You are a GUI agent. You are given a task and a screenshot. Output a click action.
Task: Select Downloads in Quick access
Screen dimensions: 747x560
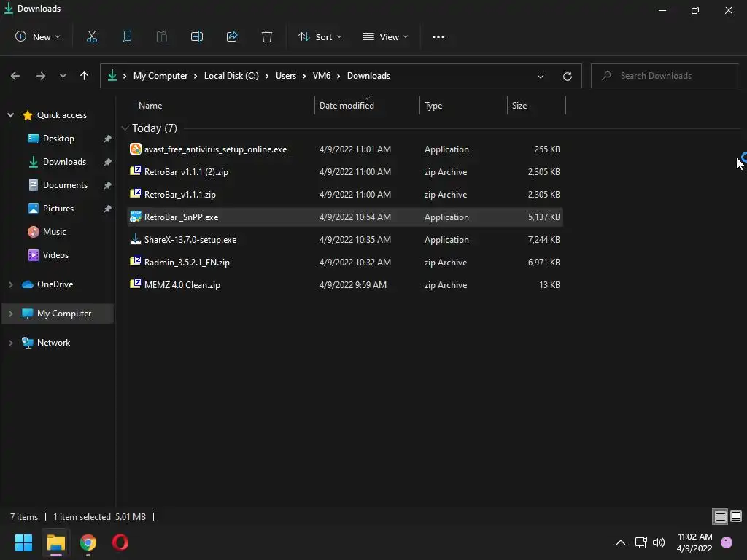pyautogui.click(x=64, y=162)
